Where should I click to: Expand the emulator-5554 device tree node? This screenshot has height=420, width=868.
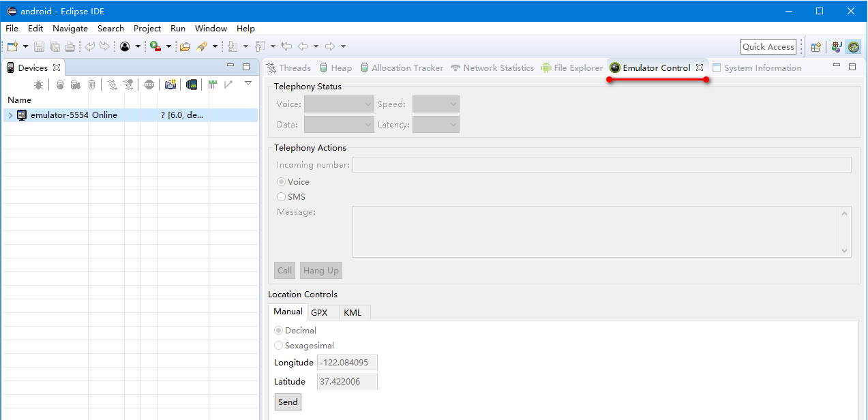[10, 115]
